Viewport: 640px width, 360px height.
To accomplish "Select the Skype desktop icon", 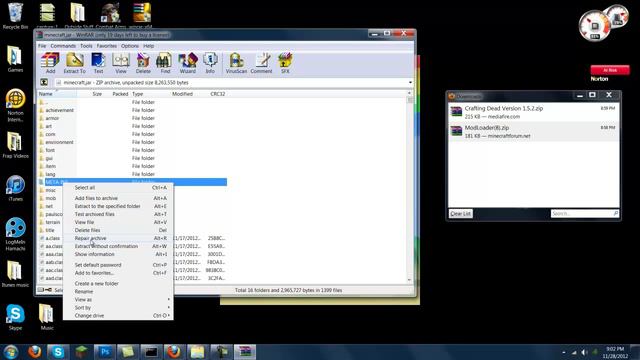I will coord(15,317).
